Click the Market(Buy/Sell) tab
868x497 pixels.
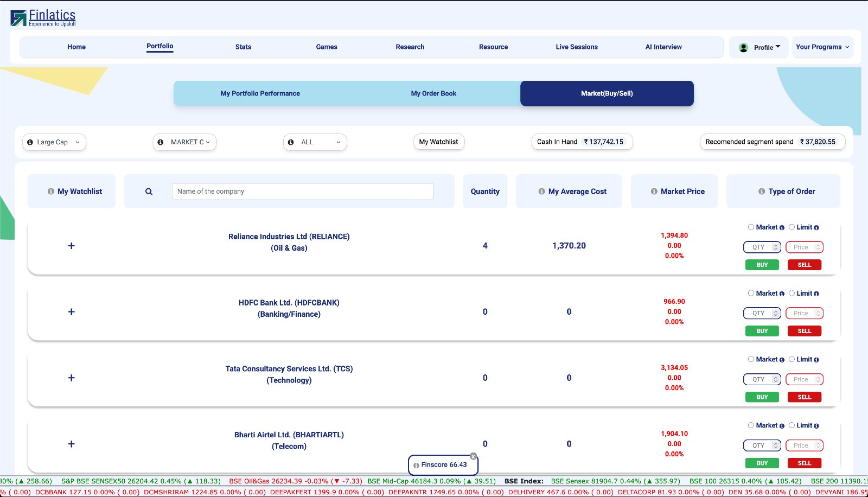tap(607, 93)
